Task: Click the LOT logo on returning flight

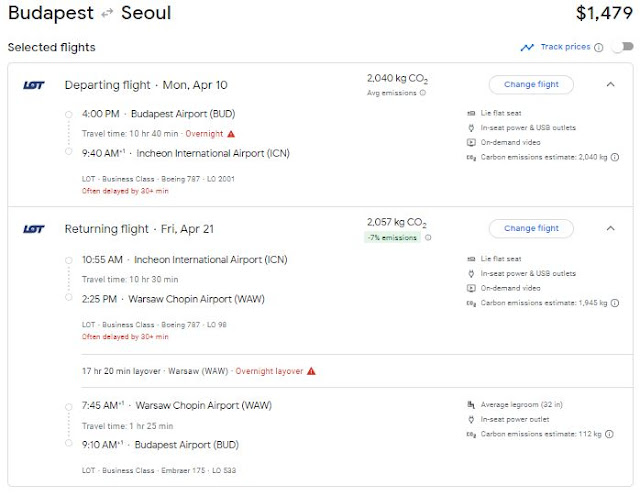Action: 34,229
